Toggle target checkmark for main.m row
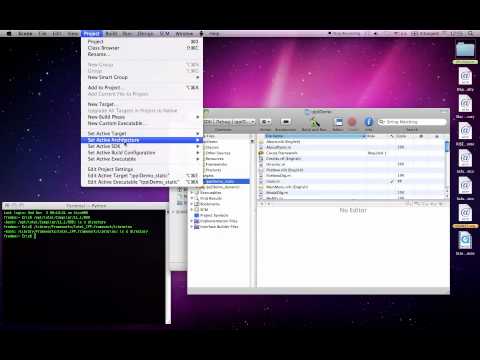The image size is (480, 360). (392, 181)
